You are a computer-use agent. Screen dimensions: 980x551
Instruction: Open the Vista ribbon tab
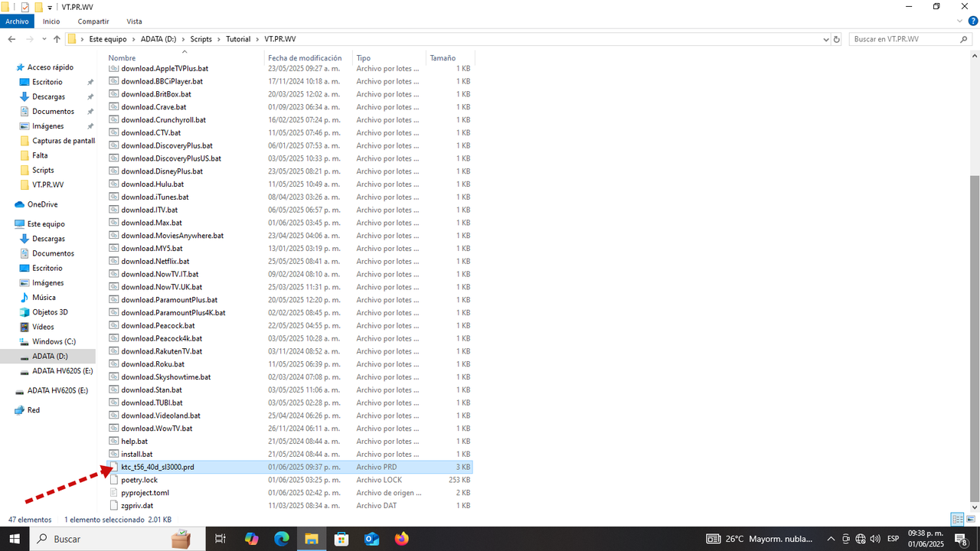[x=134, y=21]
